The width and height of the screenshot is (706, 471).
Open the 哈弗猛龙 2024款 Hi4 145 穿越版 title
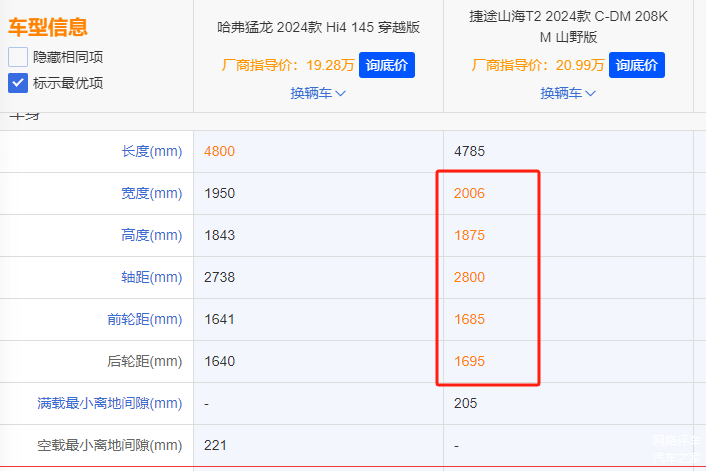[318, 27]
